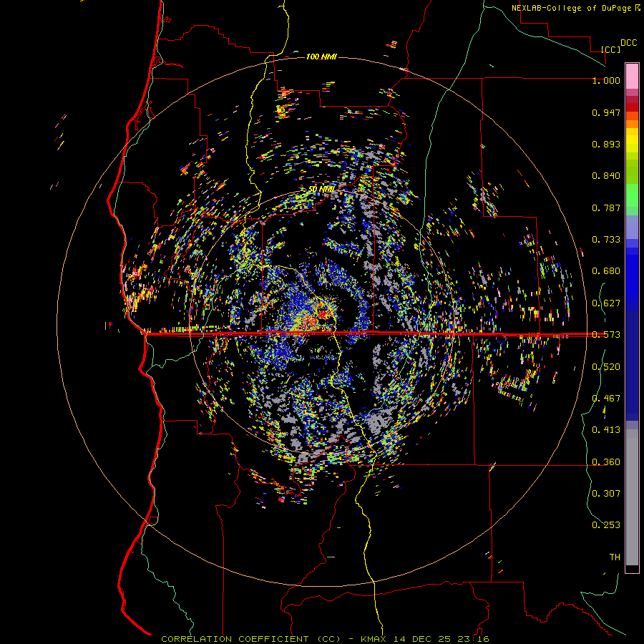Select the 0.360 scale value
644x644 pixels.
tap(606, 462)
